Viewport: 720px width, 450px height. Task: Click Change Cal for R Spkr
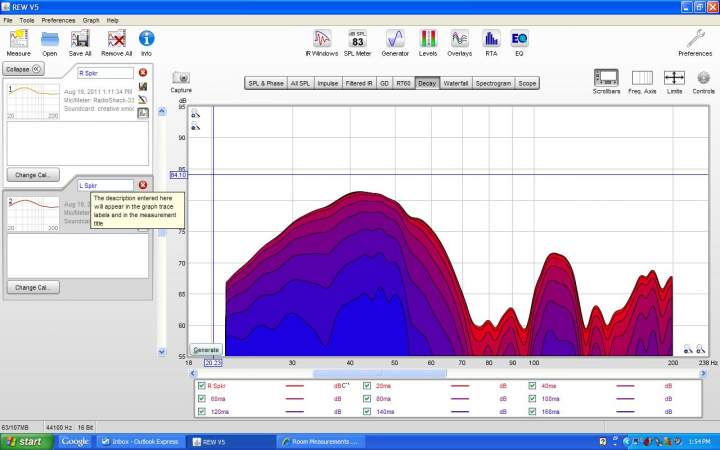point(33,175)
